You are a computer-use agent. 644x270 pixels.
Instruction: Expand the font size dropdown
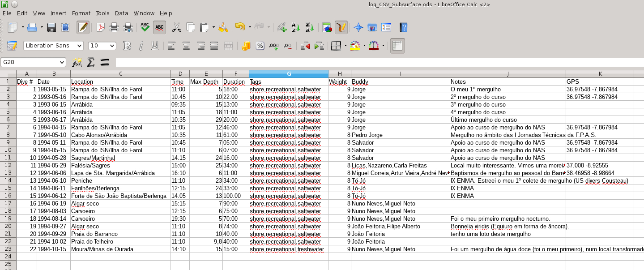tap(112, 46)
